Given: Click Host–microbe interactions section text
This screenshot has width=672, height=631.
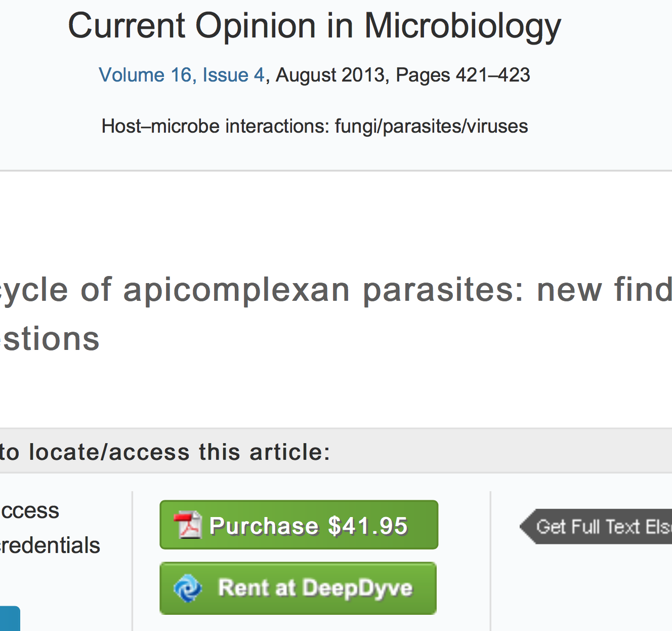Looking at the screenshot, I should point(215,126).
